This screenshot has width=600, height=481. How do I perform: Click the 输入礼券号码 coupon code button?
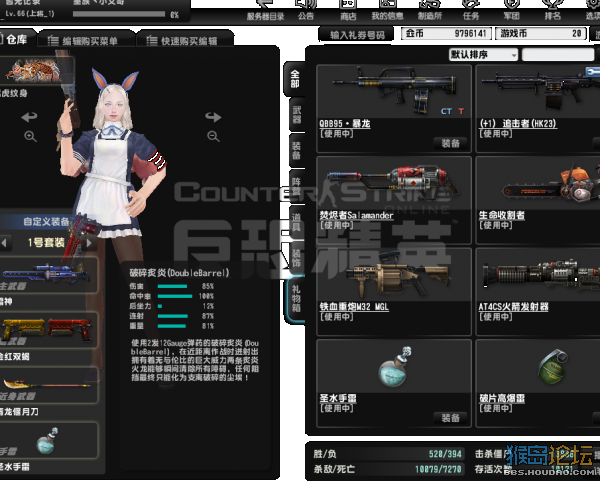[357, 34]
